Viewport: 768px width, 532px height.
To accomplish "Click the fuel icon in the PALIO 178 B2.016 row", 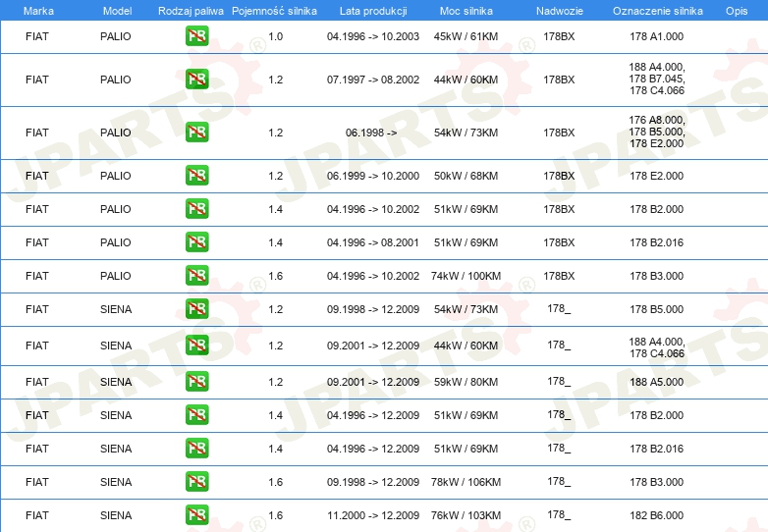I will (196, 241).
